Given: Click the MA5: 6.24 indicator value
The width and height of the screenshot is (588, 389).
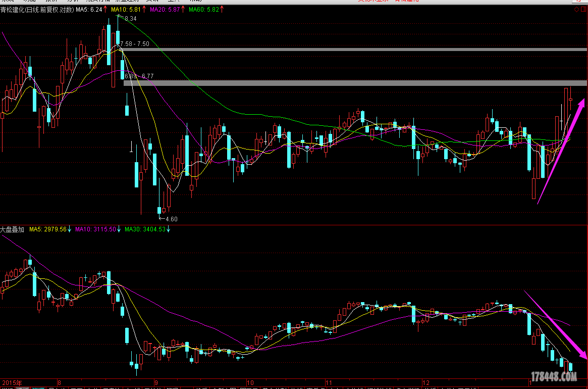Looking at the screenshot, I should [89, 10].
